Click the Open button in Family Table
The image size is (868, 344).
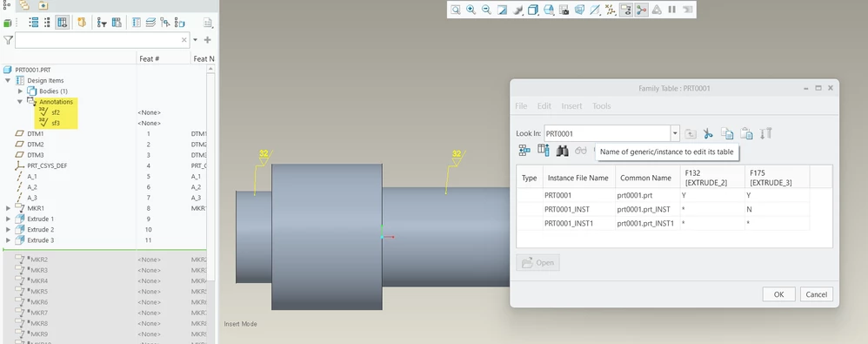click(538, 262)
